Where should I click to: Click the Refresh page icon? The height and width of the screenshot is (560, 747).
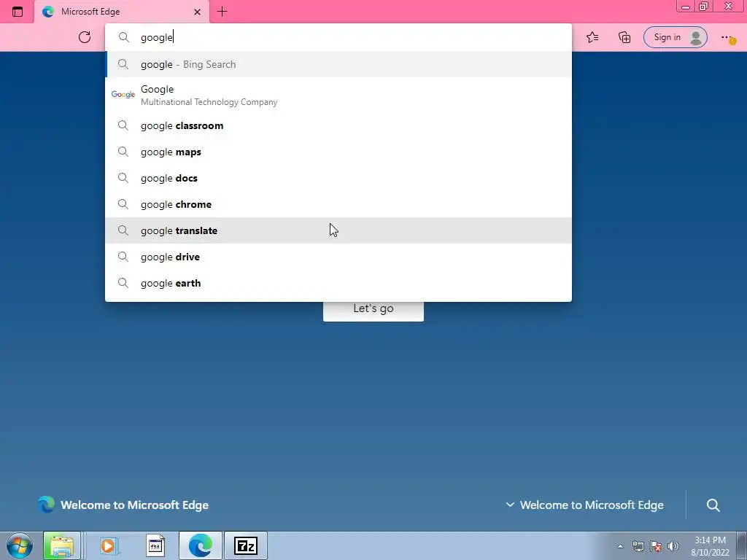85,37
